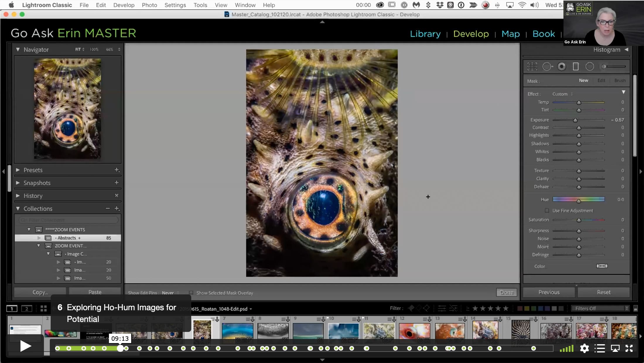Select the Crop Overlay tool
The width and height of the screenshot is (644, 363).
(532, 67)
